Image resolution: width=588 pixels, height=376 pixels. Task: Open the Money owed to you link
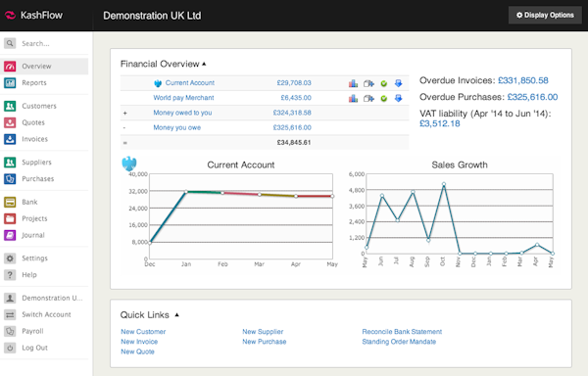point(182,113)
